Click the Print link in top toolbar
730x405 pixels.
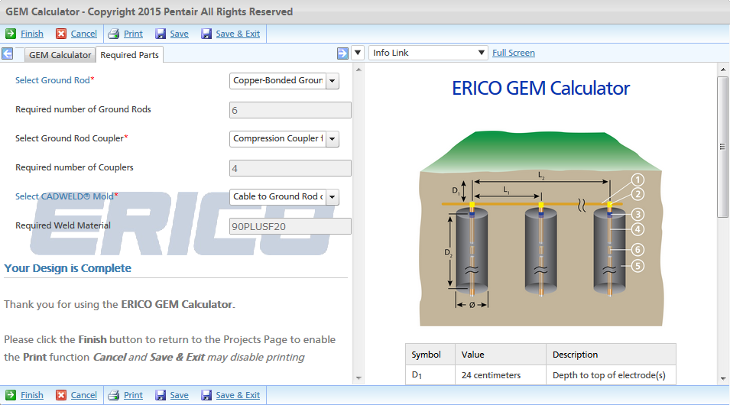coord(133,34)
